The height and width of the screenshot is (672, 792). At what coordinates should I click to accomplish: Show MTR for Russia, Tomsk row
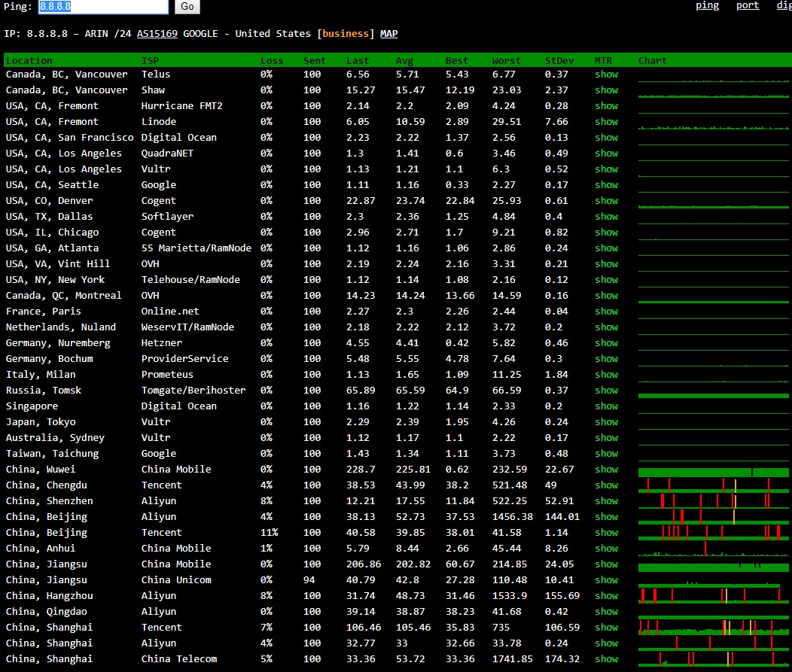click(x=606, y=391)
